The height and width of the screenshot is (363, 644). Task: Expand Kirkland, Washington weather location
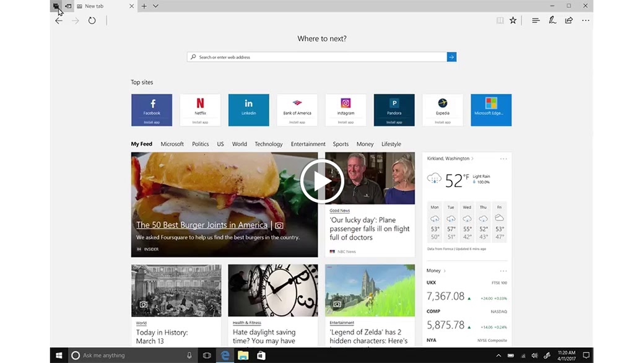450,159
